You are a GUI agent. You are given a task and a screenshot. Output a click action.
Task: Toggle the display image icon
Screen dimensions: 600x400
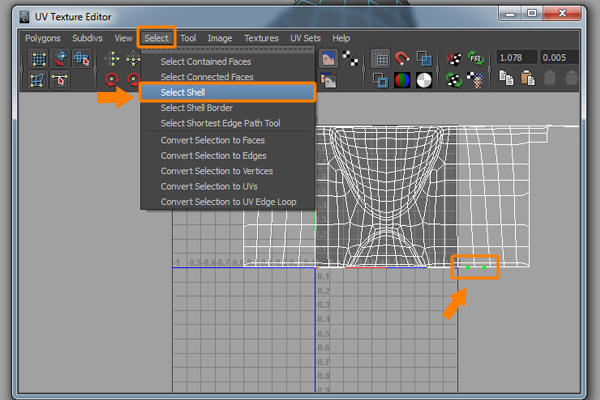click(328, 59)
